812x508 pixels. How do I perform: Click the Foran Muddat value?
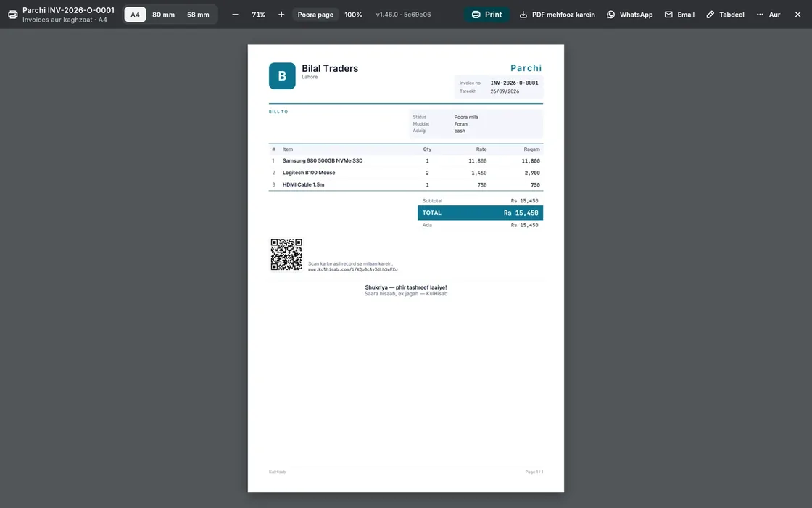click(x=461, y=124)
